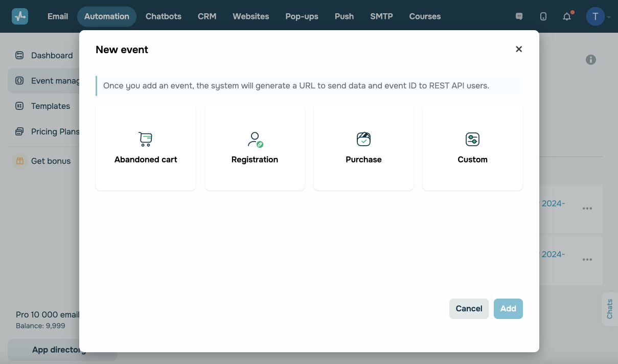The height and width of the screenshot is (364, 618).
Task: Expand the user avatar account menu
Action: pos(596,16)
